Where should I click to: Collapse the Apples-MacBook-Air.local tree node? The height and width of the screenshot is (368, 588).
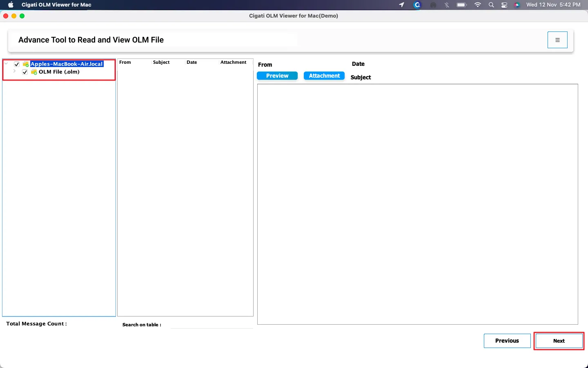coord(6,64)
